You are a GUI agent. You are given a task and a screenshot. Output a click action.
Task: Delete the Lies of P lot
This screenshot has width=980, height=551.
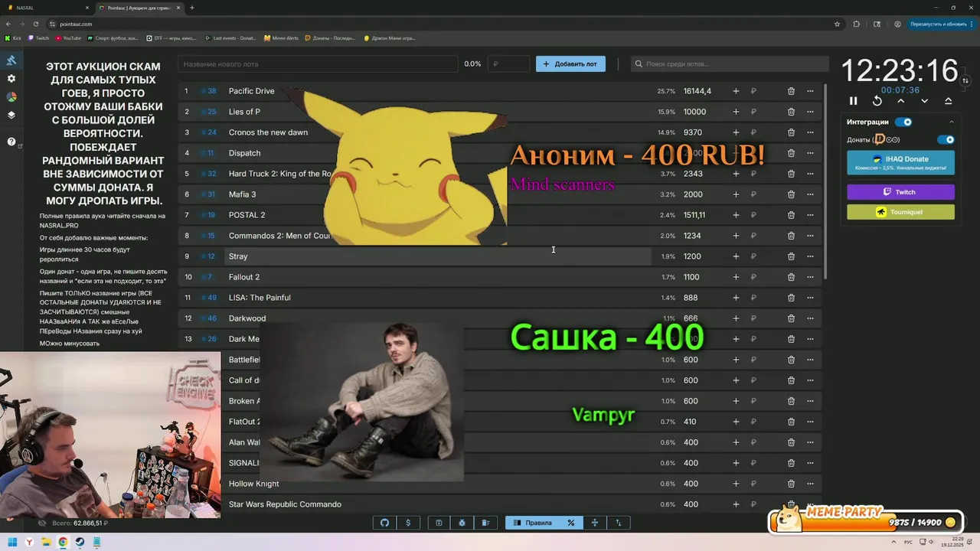tap(791, 112)
